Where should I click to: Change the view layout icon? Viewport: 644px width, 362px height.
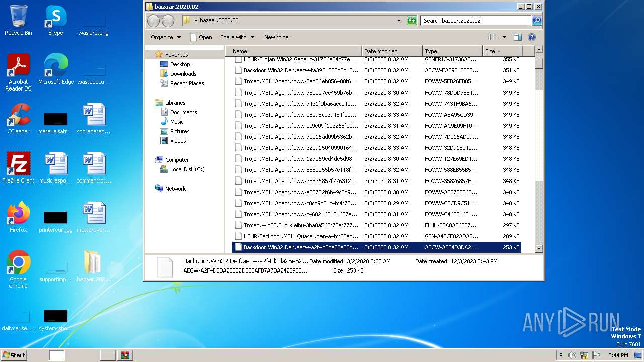click(x=492, y=37)
